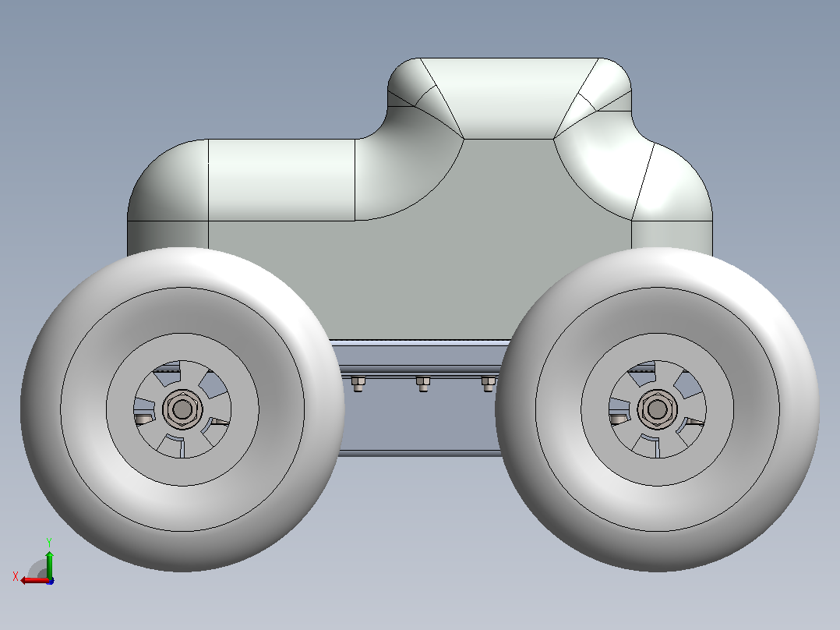Select the left wheel's center hex nut
This screenshot has height=630, width=840.
[182, 409]
